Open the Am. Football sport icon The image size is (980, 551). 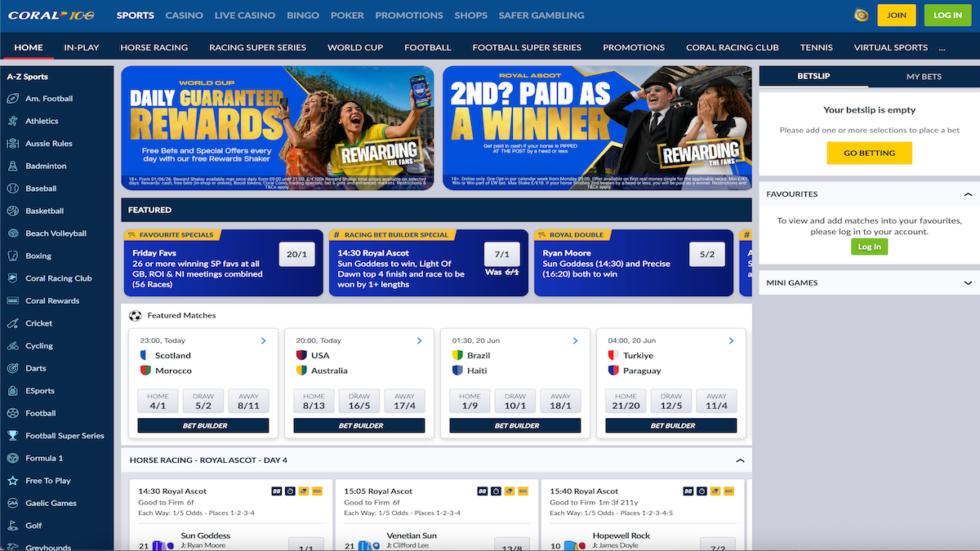(12, 99)
